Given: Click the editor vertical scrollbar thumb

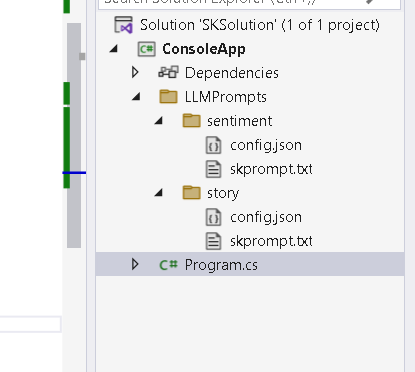Looking at the screenshot, I should 74,135.
